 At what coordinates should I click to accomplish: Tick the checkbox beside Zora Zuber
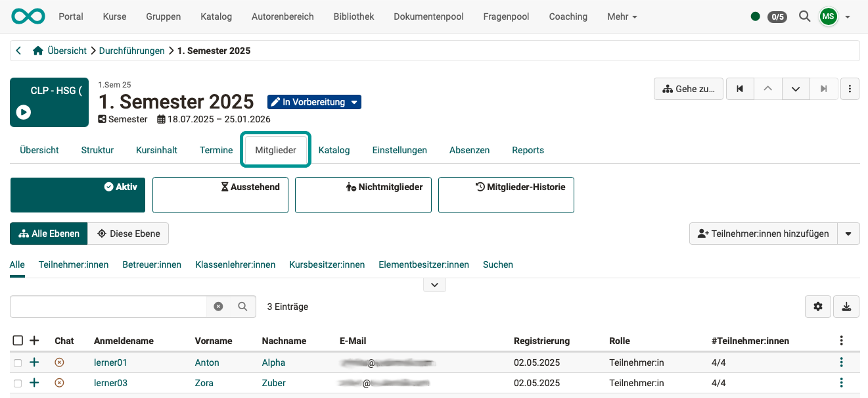tap(17, 382)
